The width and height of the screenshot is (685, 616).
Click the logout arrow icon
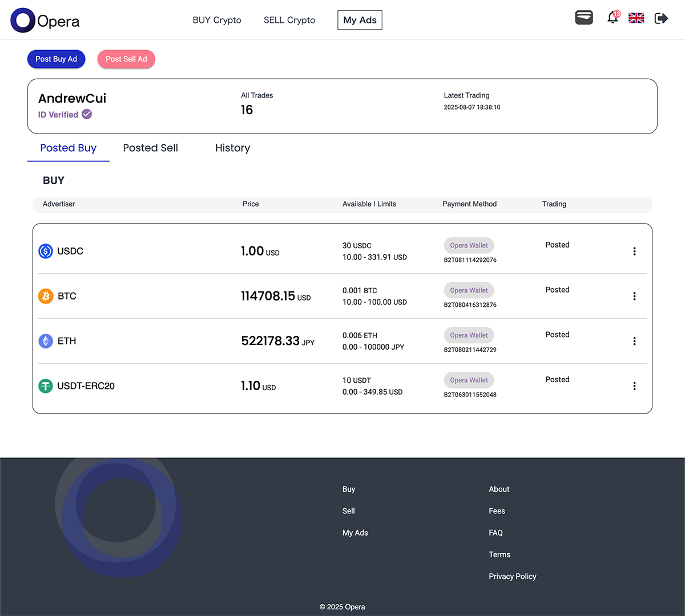[x=661, y=18]
